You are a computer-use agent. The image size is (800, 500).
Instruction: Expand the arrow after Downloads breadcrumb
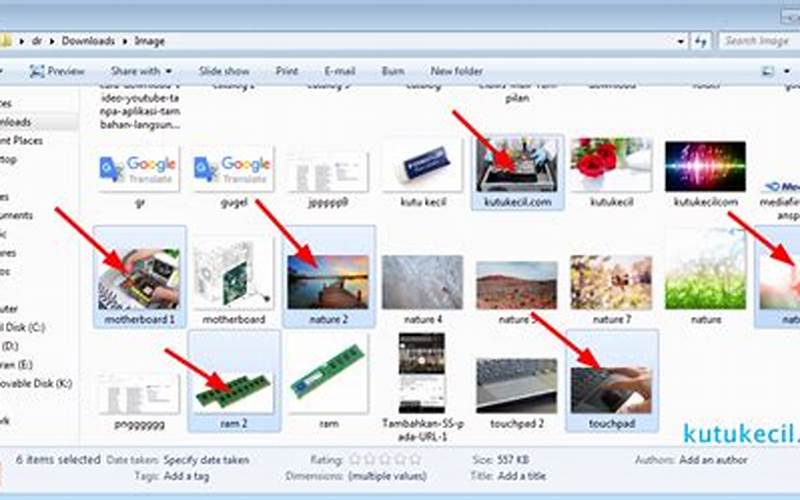124,41
